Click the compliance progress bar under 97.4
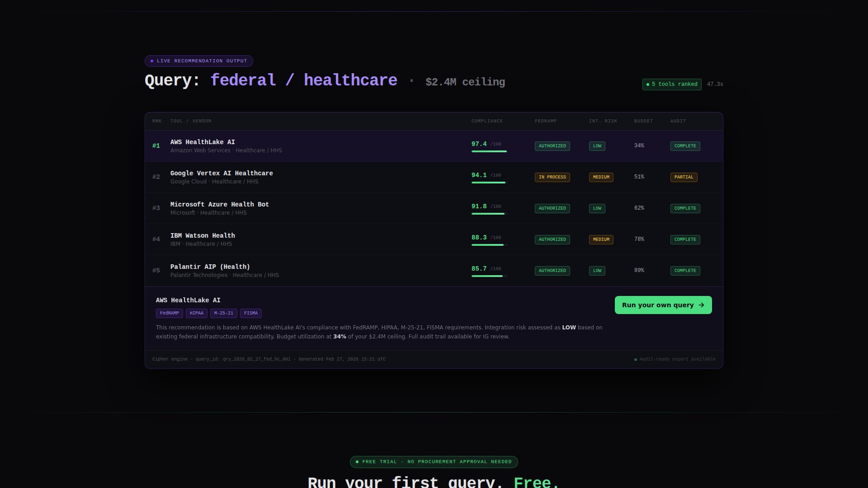Image resolution: width=868 pixels, height=488 pixels. [490, 151]
